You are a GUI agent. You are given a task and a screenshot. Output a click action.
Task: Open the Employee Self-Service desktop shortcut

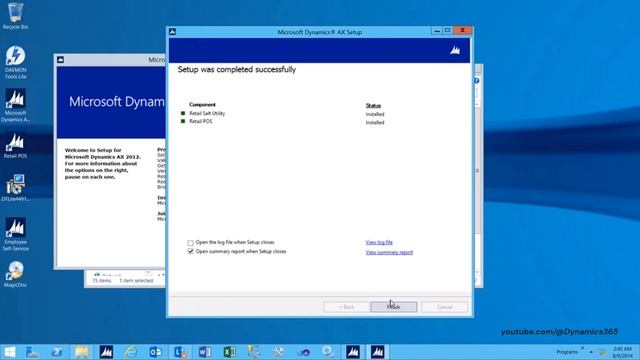pyautogui.click(x=16, y=234)
